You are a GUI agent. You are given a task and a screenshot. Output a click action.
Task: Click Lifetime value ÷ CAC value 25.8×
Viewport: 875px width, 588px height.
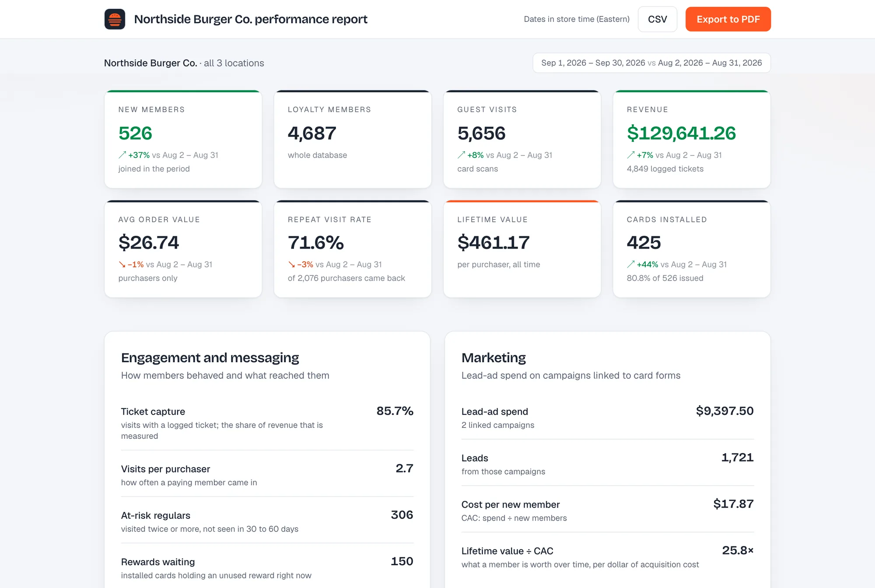pos(738,550)
